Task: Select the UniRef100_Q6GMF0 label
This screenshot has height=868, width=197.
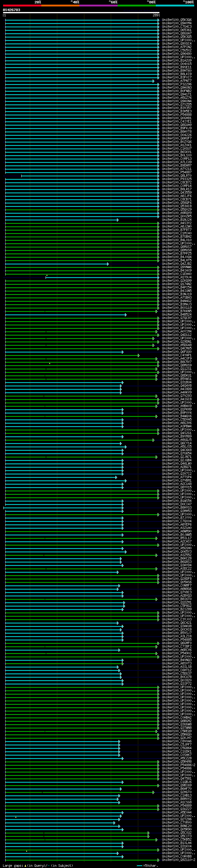Action: tap(177, 643)
